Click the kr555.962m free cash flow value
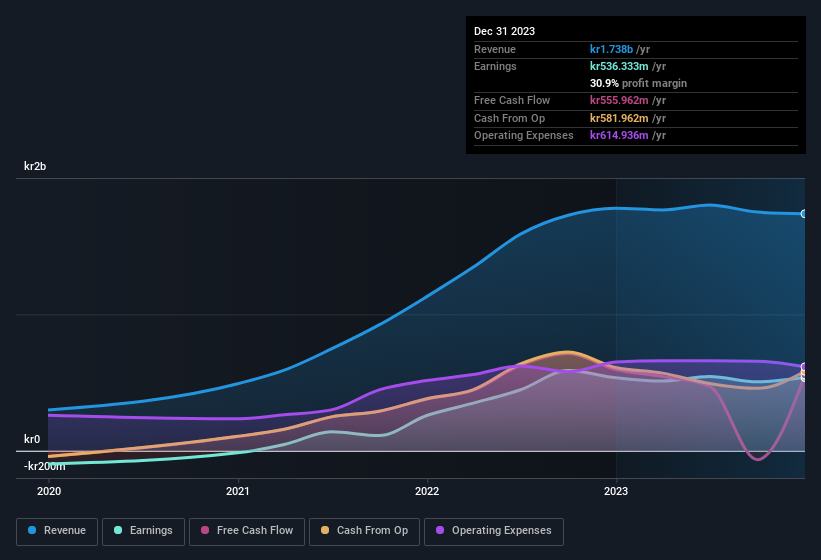821x560 pixels. tap(619, 100)
